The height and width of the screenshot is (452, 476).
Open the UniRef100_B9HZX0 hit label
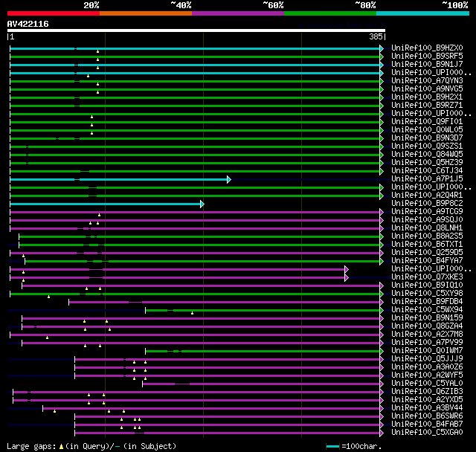(427, 48)
